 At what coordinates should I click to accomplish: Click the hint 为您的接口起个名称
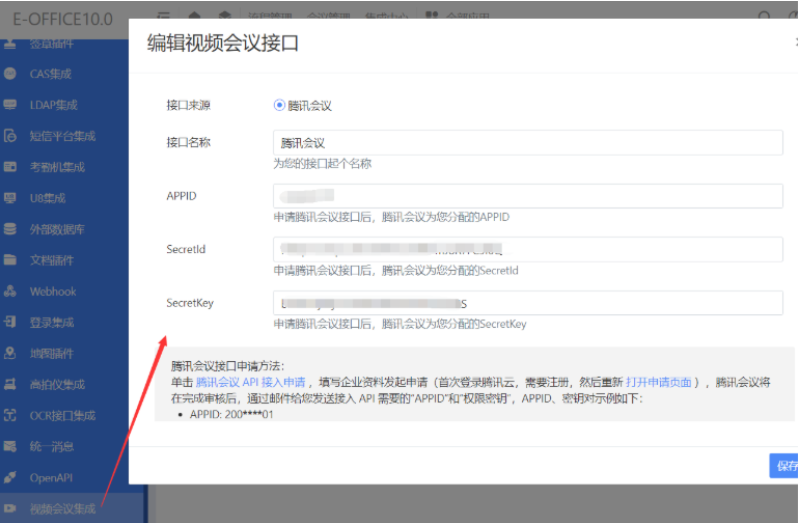point(322,164)
